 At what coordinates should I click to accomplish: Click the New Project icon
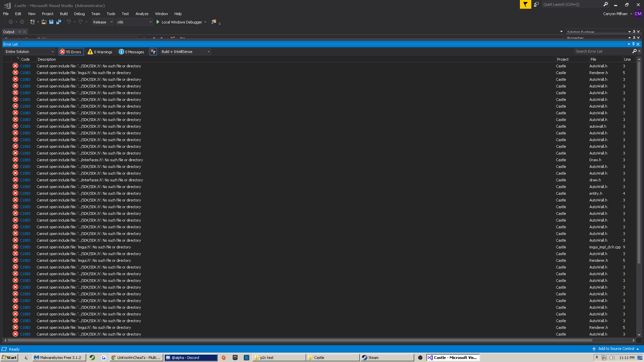(32, 22)
